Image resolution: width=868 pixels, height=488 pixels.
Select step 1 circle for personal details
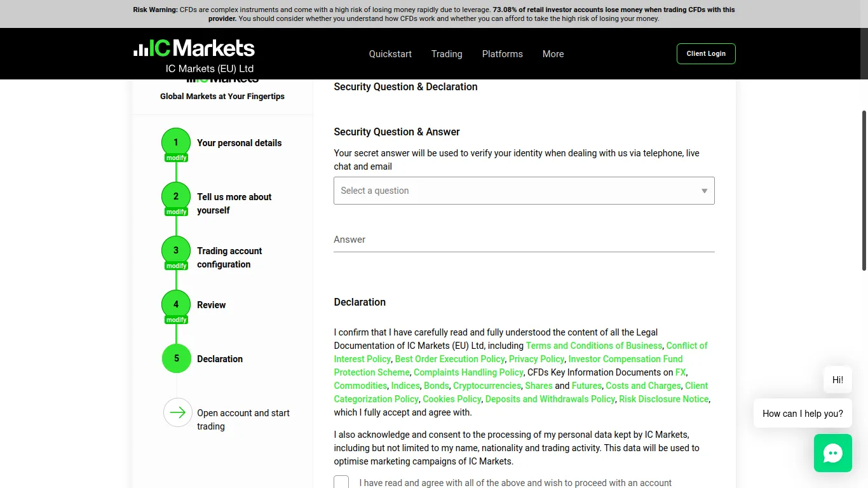(x=176, y=142)
